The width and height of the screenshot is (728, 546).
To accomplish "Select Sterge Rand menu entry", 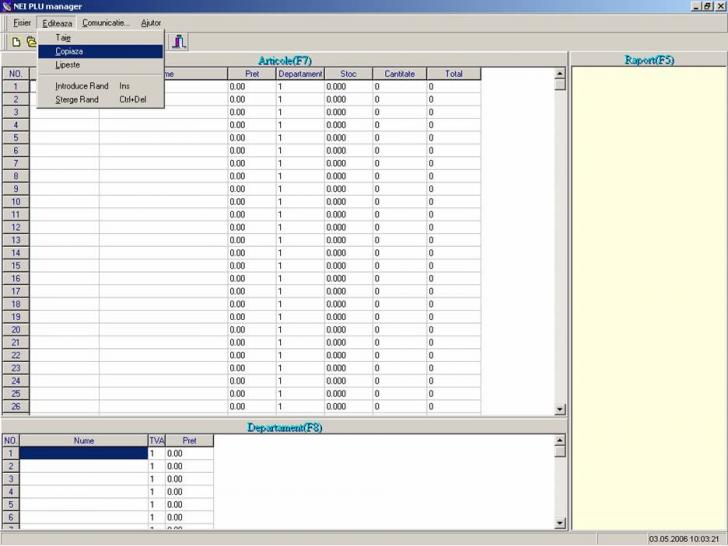I will pyautogui.click(x=77, y=99).
